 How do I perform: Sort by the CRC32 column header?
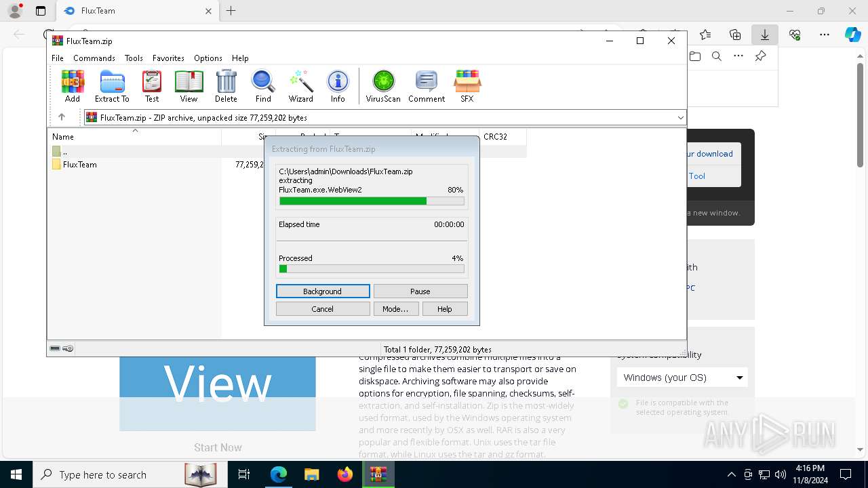pos(502,137)
